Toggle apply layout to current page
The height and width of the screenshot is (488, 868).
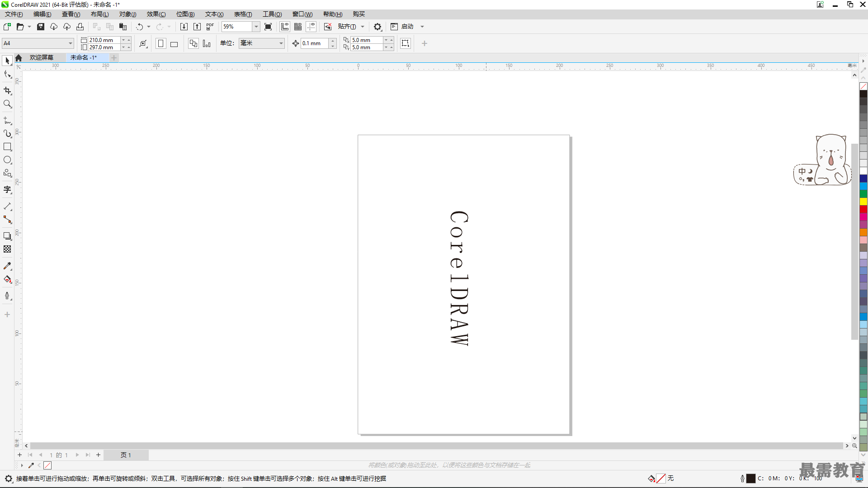click(207, 43)
